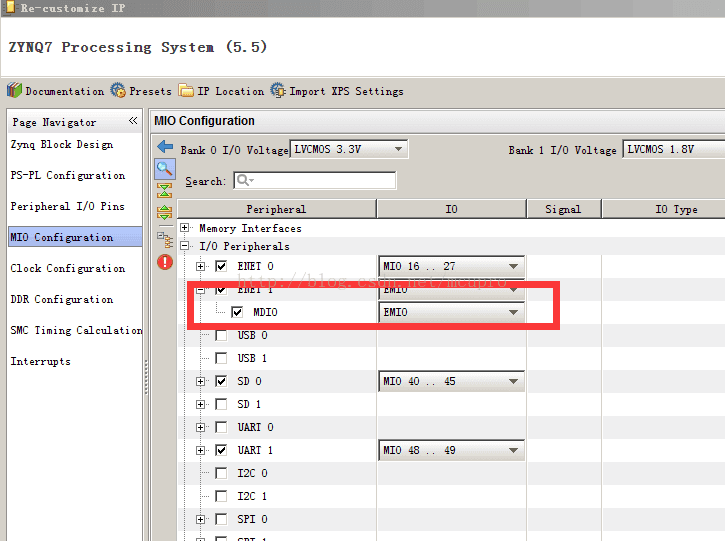The image size is (725, 541).
Task: Expand the ENET 0 tree node
Action: coord(200,266)
